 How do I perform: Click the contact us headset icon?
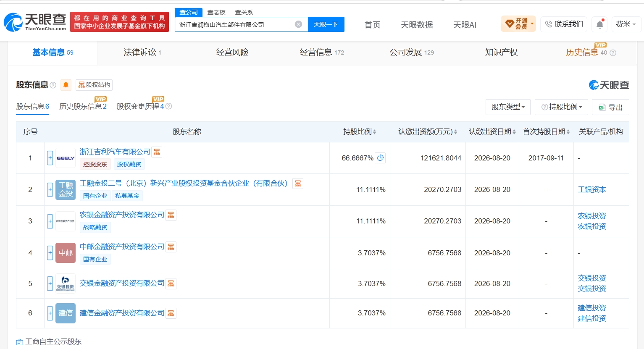(x=548, y=24)
